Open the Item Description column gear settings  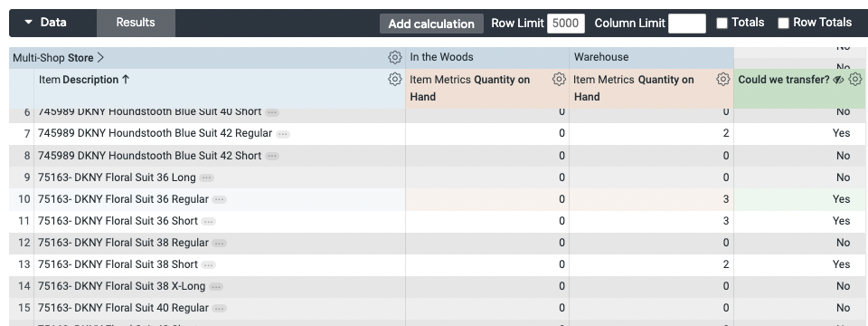click(x=395, y=80)
